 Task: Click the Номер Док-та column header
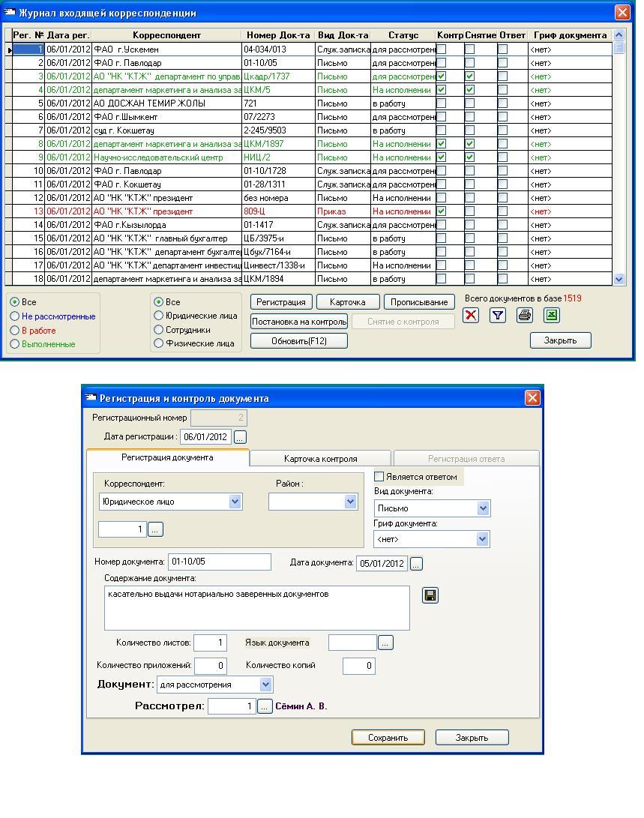[278, 35]
